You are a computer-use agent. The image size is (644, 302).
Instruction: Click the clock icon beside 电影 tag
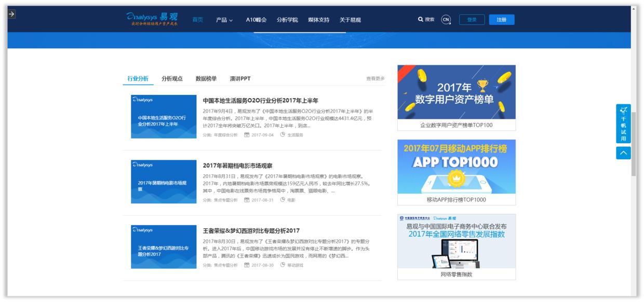point(282,200)
